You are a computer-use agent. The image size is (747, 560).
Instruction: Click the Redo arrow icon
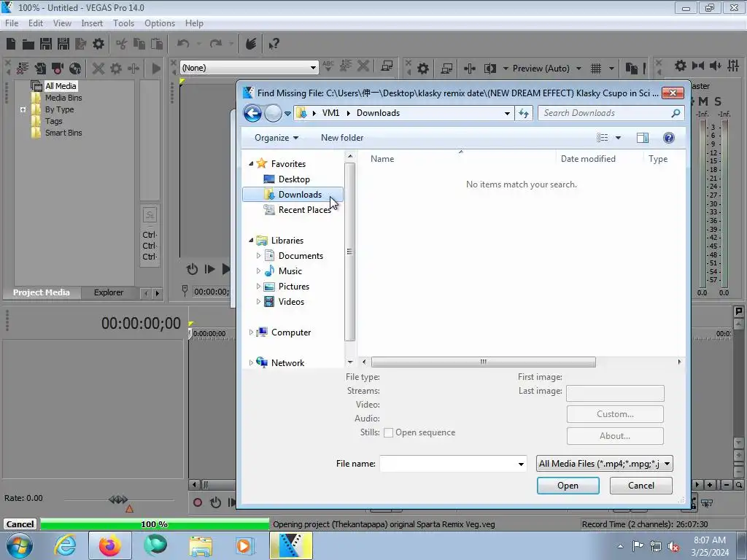(x=216, y=44)
